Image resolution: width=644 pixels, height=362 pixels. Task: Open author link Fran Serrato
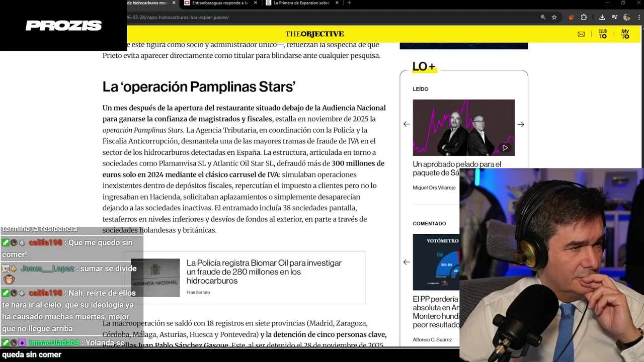point(198,292)
